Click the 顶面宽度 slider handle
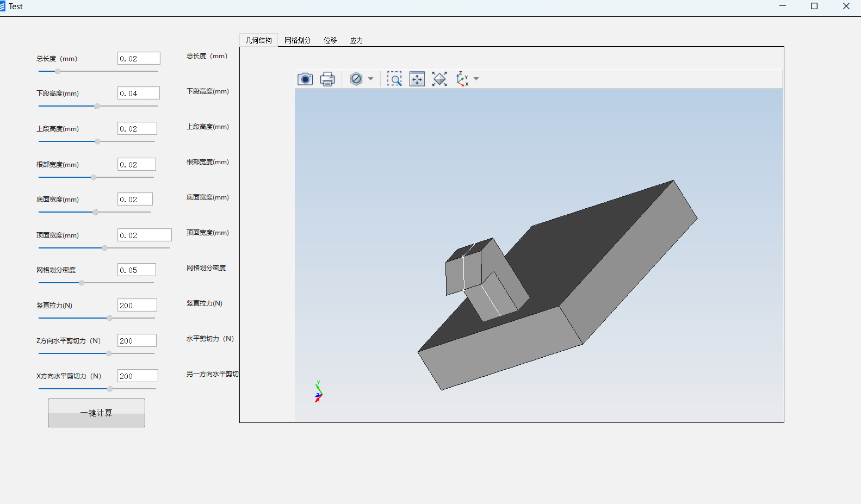This screenshot has height=504, width=861. tap(104, 248)
